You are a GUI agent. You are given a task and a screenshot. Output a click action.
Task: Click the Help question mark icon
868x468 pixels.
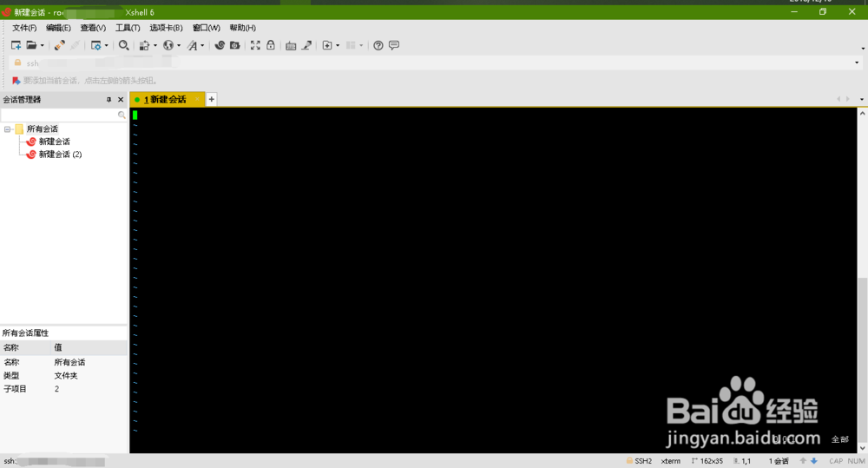(x=378, y=45)
